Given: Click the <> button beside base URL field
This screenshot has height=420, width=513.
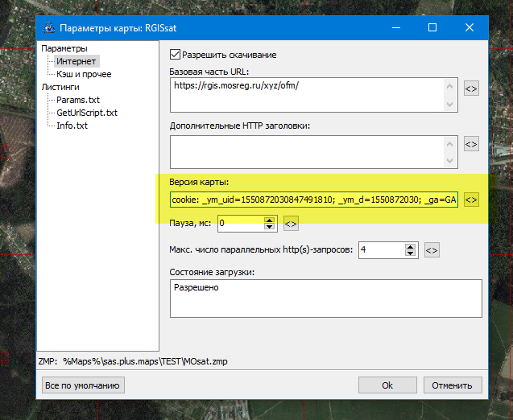Looking at the screenshot, I should [x=471, y=89].
